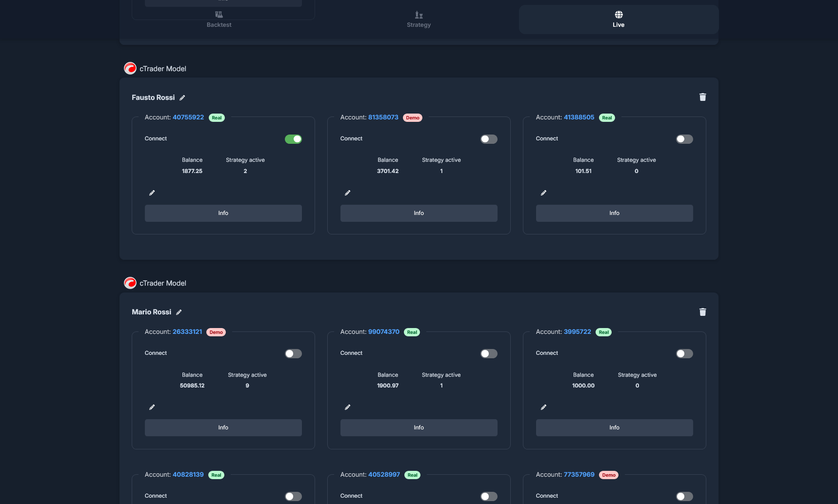The height and width of the screenshot is (504, 838).
Task: Click strategy active count 9
Action: click(x=247, y=386)
